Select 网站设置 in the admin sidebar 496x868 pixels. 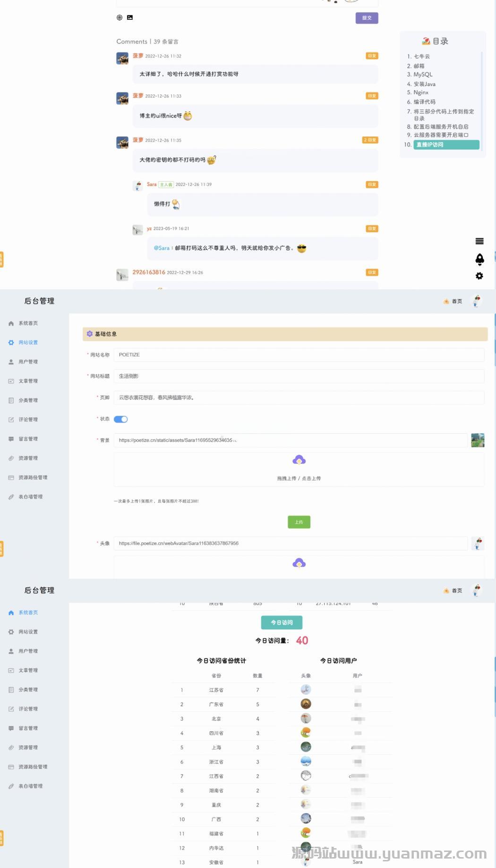28,343
